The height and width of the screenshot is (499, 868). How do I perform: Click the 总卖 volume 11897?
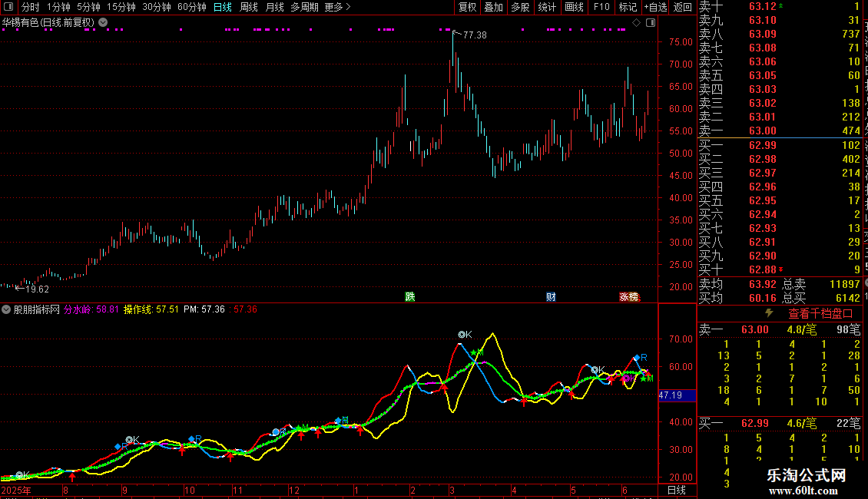[x=845, y=284]
